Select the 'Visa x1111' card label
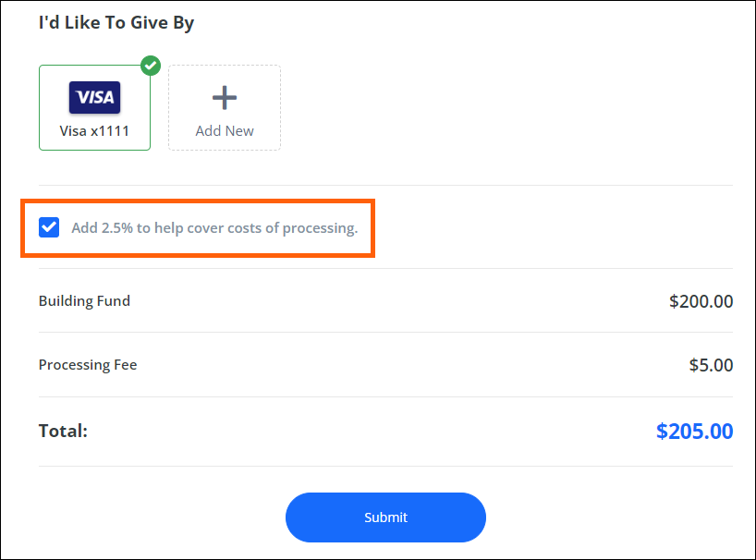 [94, 131]
